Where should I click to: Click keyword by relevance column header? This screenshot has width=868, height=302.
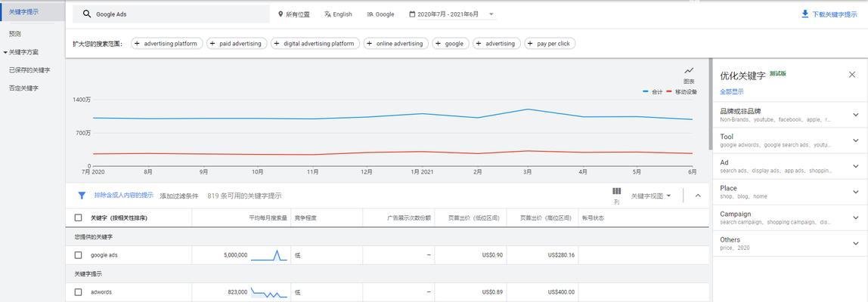[119, 218]
